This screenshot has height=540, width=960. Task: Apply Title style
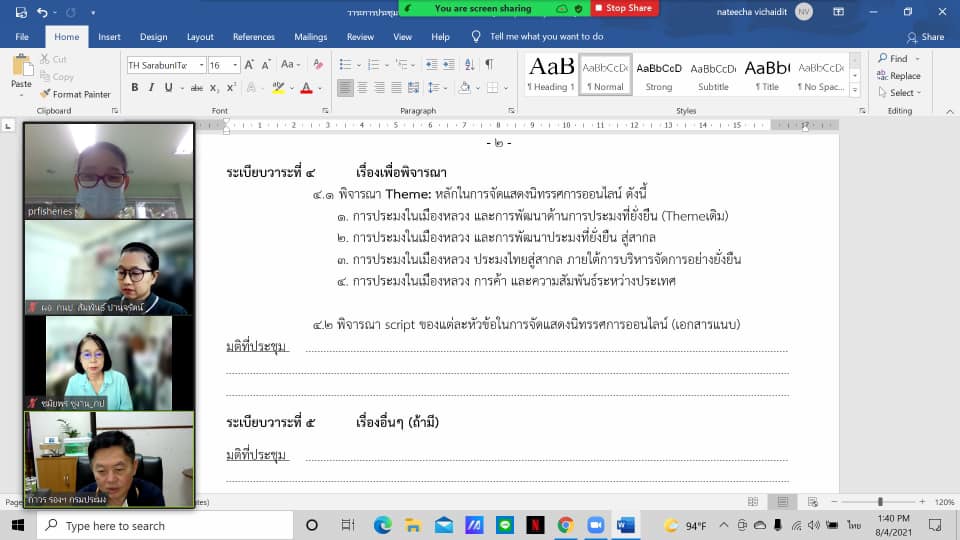tap(767, 75)
